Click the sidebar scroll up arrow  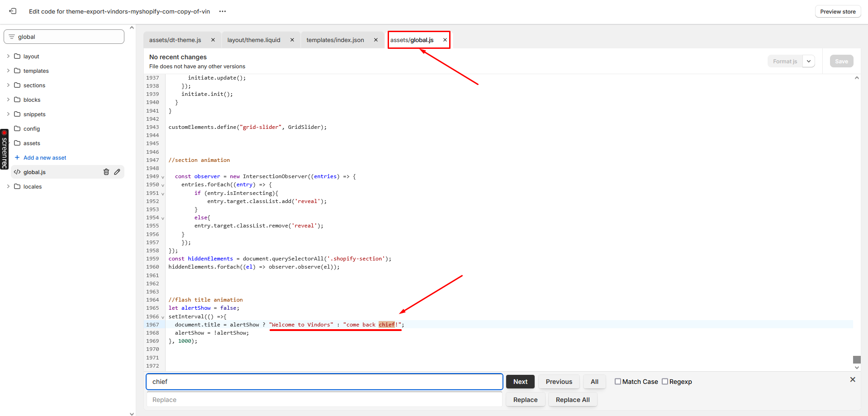click(x=132, y=28)
